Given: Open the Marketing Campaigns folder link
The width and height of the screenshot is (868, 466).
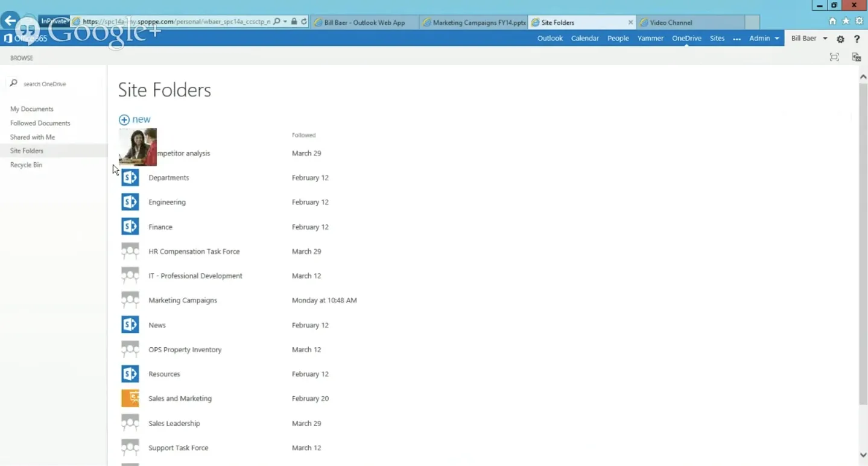Looking at the screenshot, I should click(x=183, y=300).
